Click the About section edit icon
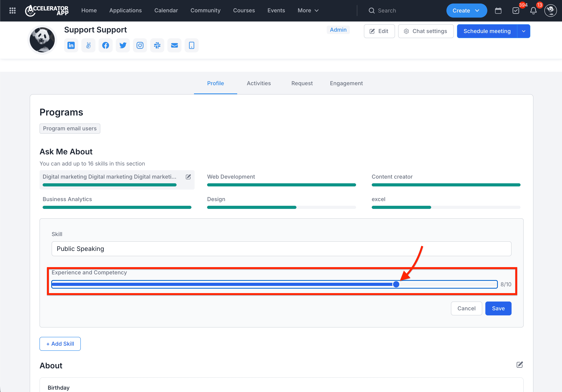The width and height of the screenshot is (562, 392). [x=519, y=365]
